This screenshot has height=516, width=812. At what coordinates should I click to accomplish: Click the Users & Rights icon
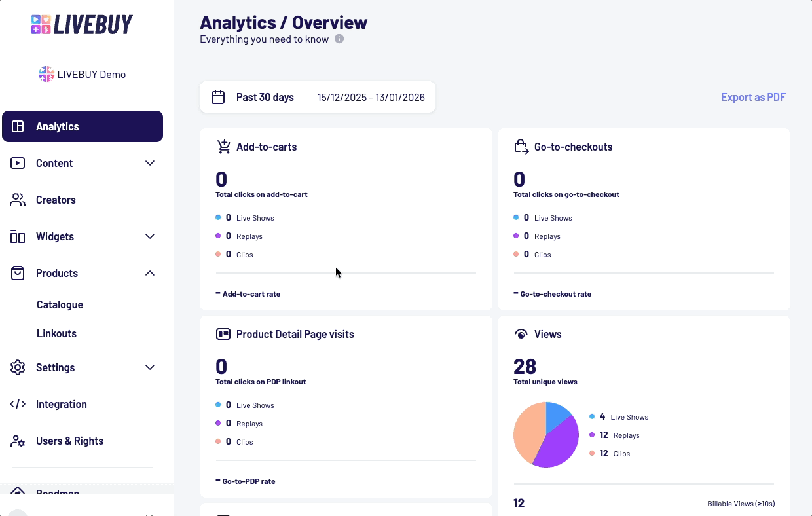pyautogui.click(x=18, y=441)
